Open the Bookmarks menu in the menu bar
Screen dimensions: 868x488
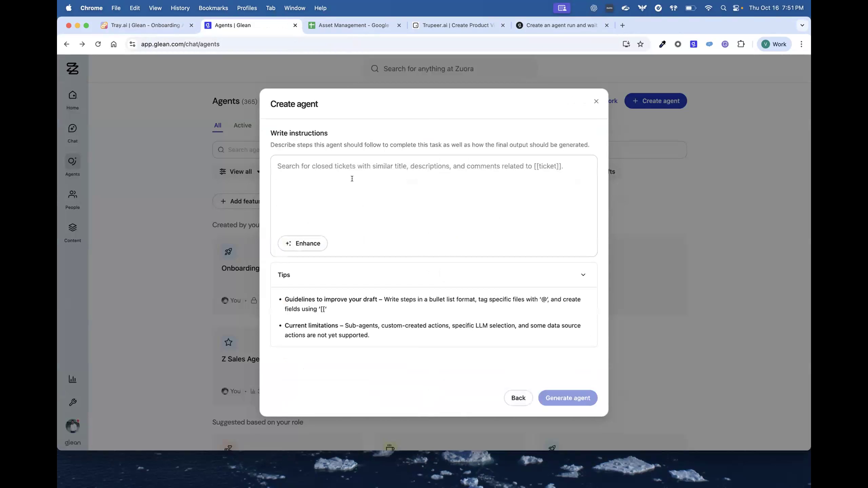click(213, 8)
